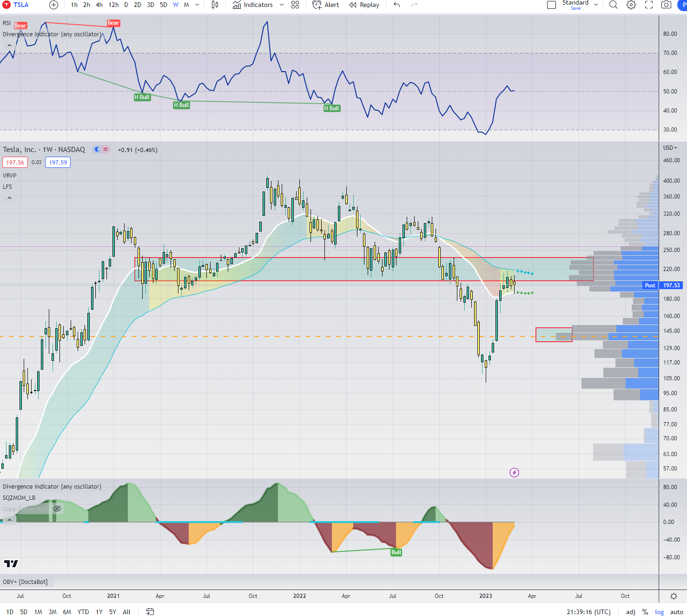Set the date range to 5D
The height and width of the screenshot is (616, 687).
pos(24,612)
